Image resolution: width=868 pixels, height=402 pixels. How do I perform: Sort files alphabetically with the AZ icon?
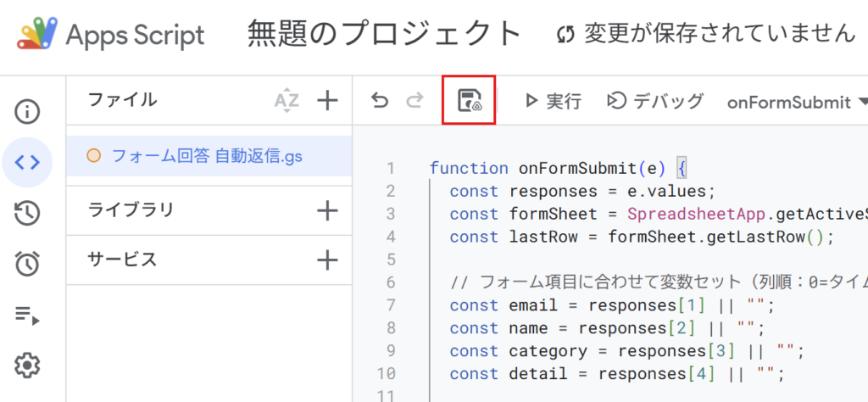287,101
